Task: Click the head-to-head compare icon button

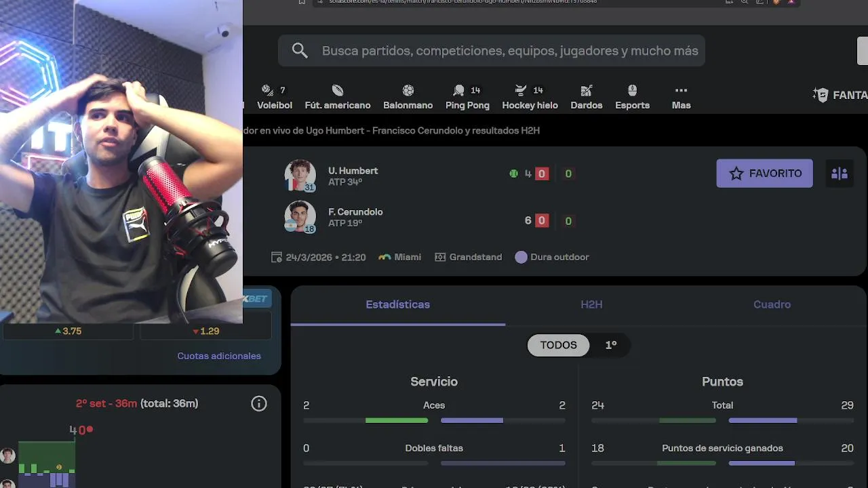Action: click(x=840, y=174)
